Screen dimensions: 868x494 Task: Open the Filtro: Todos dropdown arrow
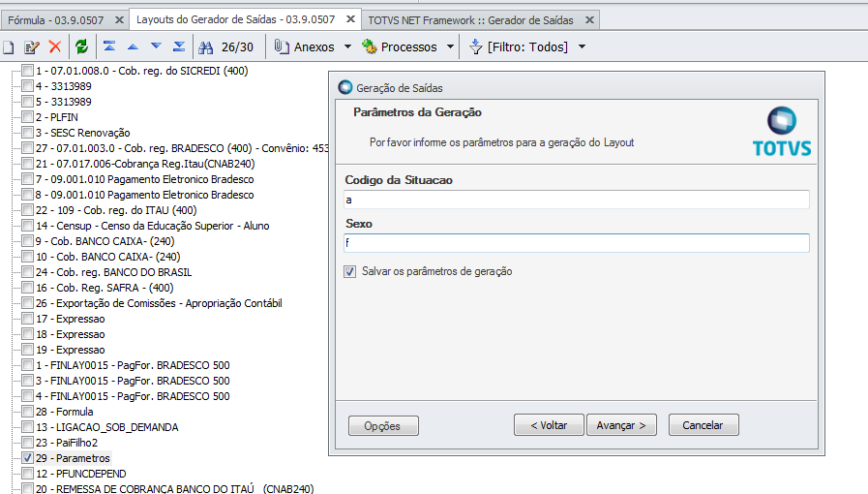(582, 46)
